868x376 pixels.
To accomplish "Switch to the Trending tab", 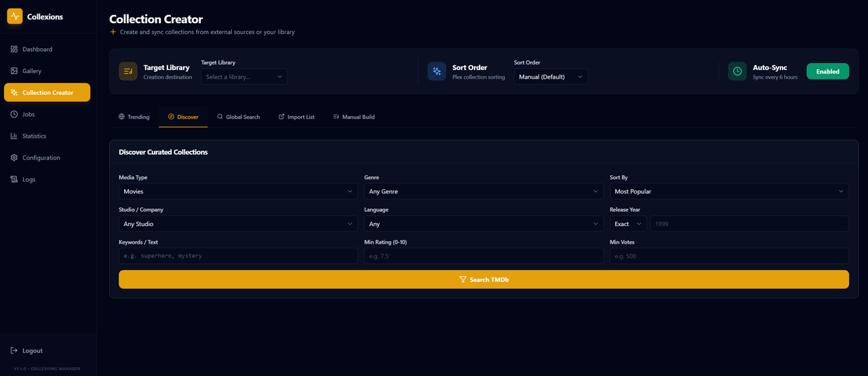I will pos(134,117).
